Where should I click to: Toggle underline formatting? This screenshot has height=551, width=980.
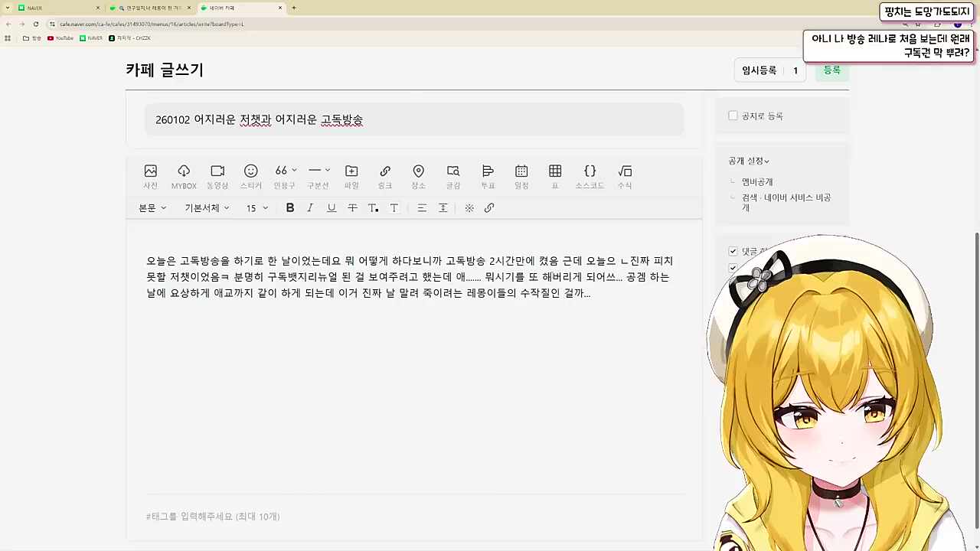[x=332, y=208]
